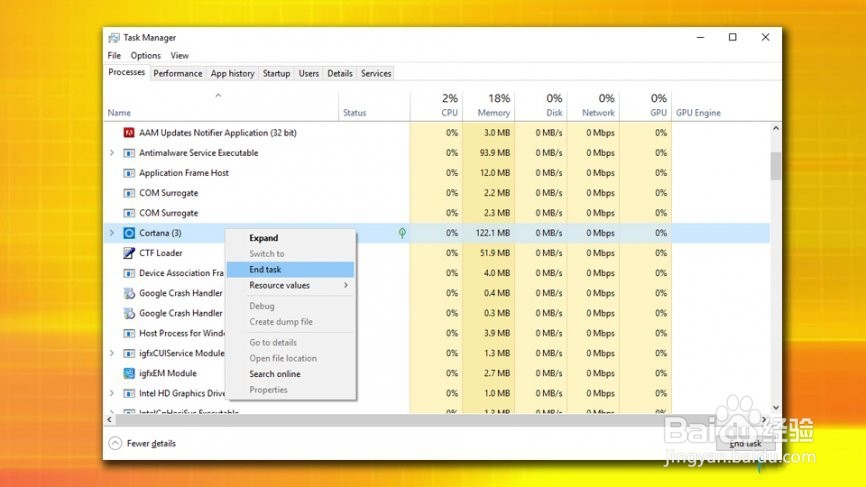Sort by the Status column header
866x487 pixels.
pos(374,106)
